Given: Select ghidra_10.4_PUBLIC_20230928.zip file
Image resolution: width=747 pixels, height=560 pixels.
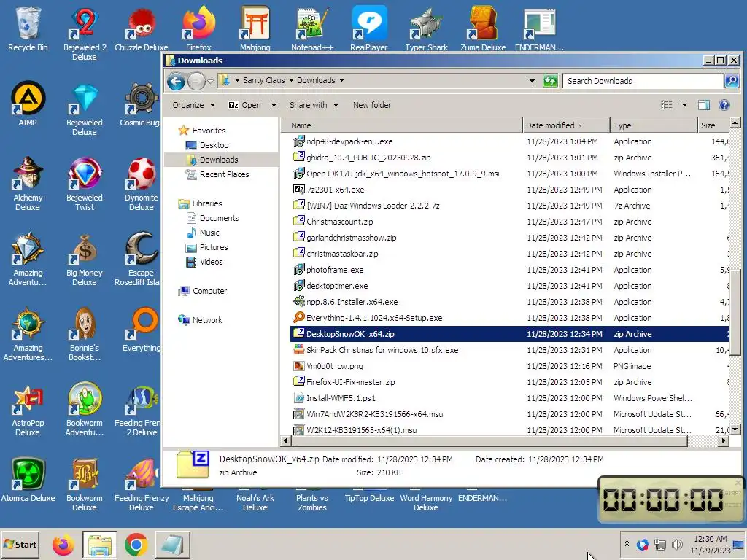Looking at the screenshot, I should point(510,157).
